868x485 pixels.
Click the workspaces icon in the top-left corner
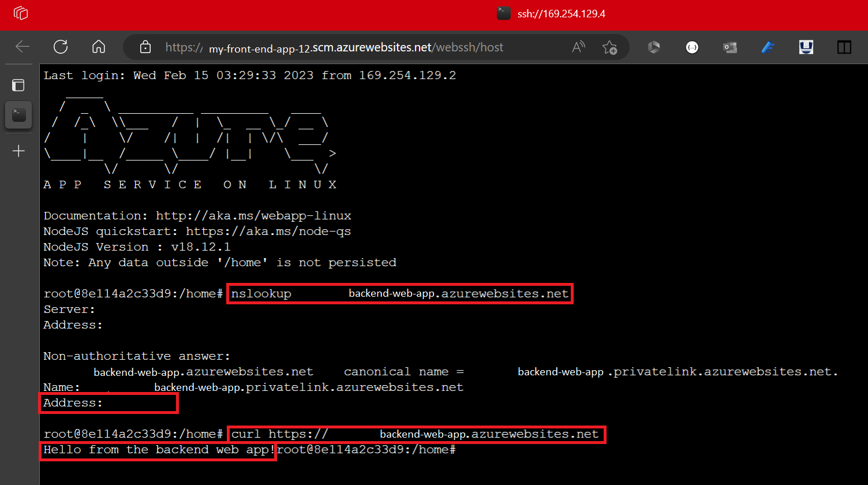point(20,13)
